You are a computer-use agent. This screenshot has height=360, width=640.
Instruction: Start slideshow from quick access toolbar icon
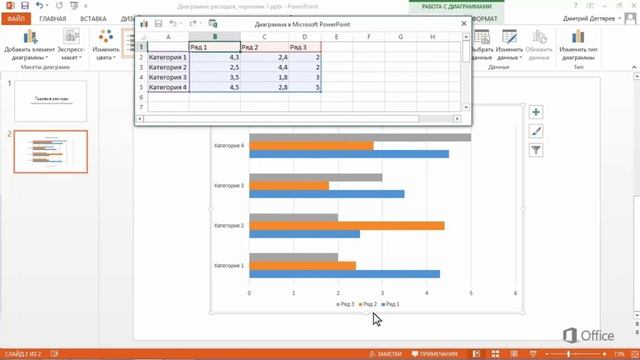point(74,6)
